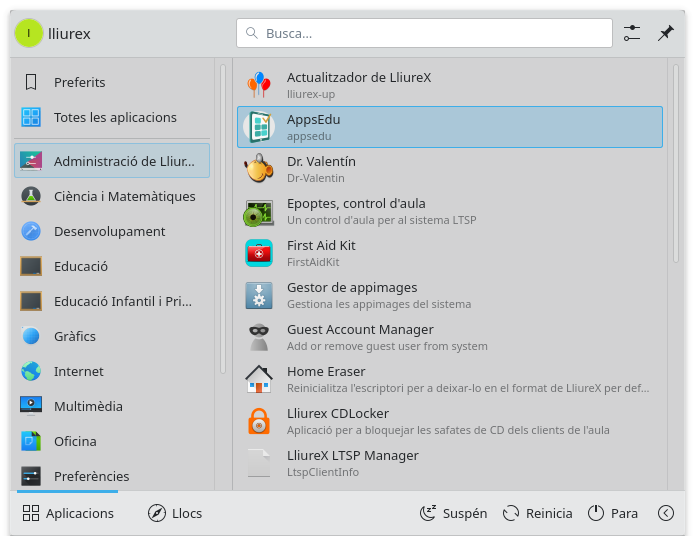Image resolution: width=695 pixels, height=536 pixels.
Task: Click 'Add or remove guest user from system'
Action: pos(387,346)
